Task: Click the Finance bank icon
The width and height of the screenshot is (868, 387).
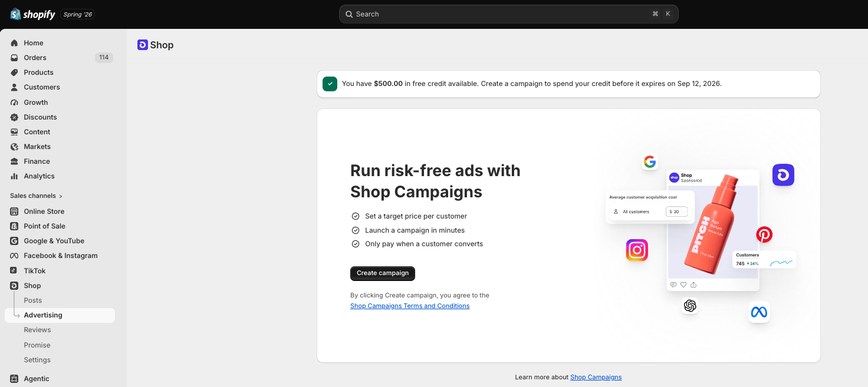Action: click(x=14, y=161)
